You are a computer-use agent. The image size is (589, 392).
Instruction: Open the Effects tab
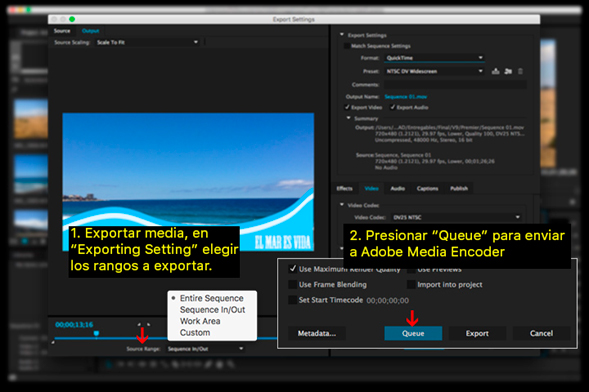[344, 188]
